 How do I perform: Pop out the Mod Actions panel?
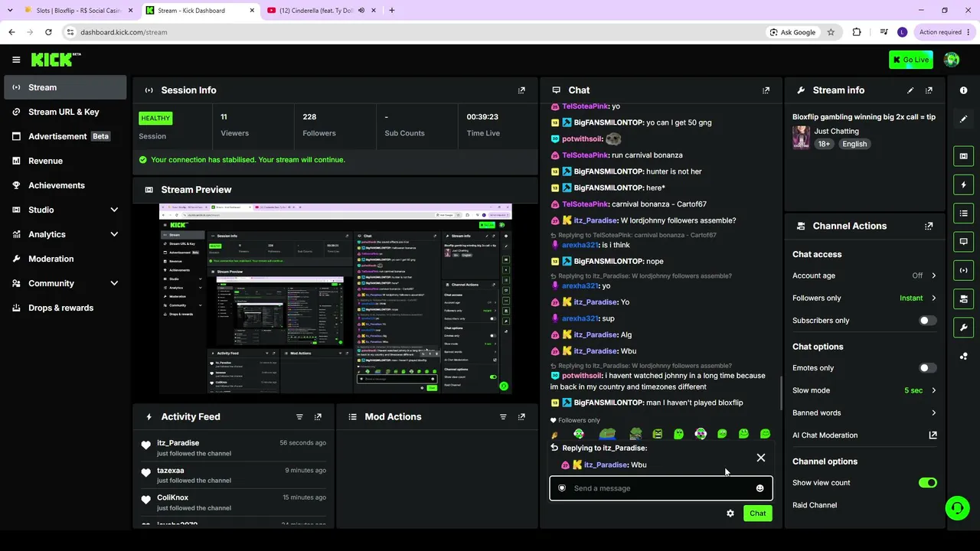[521, 417]
